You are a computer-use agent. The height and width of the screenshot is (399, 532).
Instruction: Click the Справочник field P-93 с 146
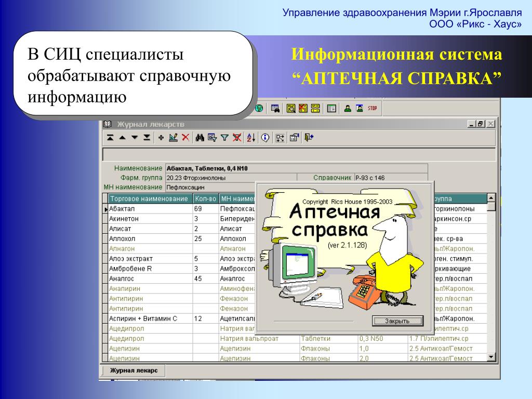click(391, 178)
